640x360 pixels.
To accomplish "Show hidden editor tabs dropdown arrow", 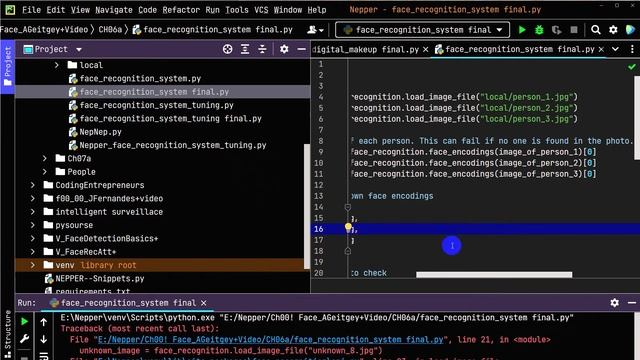I will [615, 49].
